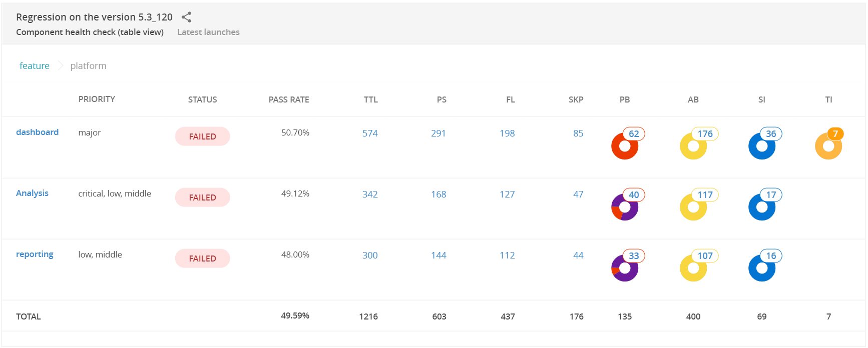Open the Analysis component
Screen dimensions: 868x348
point(32,193)
